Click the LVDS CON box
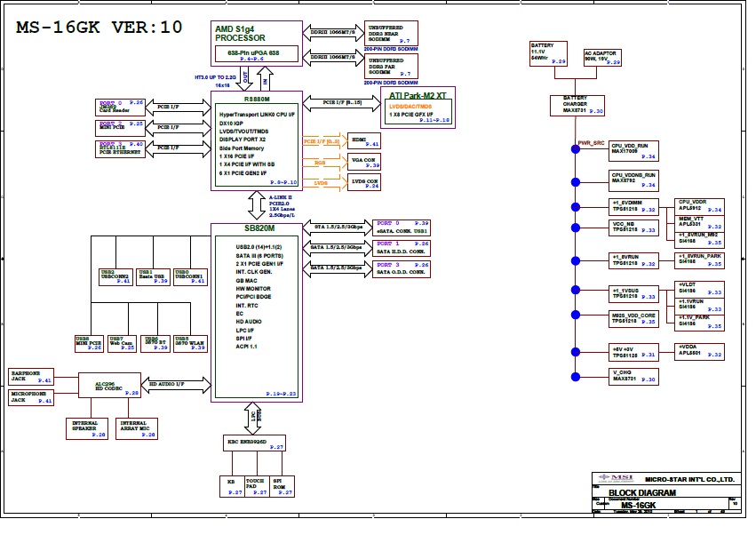The width and height of the screenshot is (756, 535). coord(364,182)
